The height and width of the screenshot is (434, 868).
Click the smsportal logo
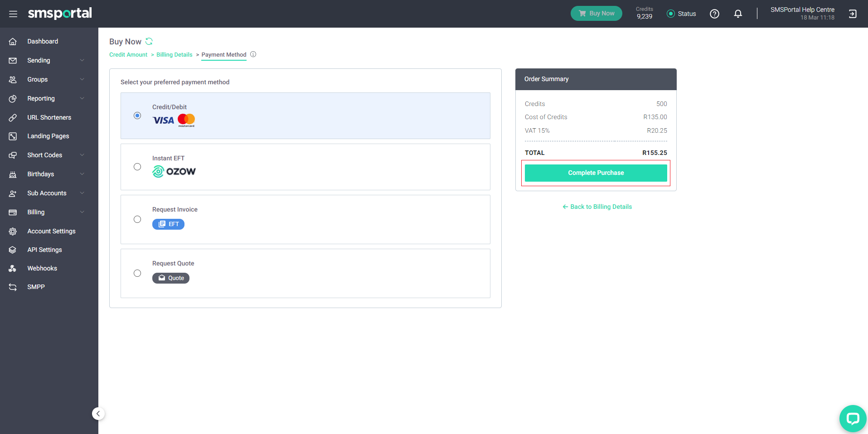coord(60,13)
